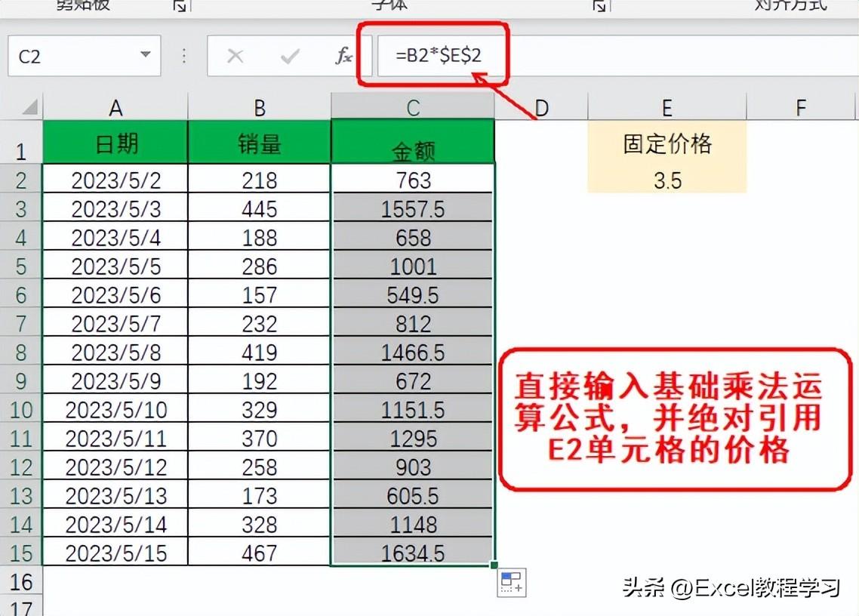The height and width of the screenshot is (616, 859).
Task: Click sales cell 445
Action: (x=260, y=208)
